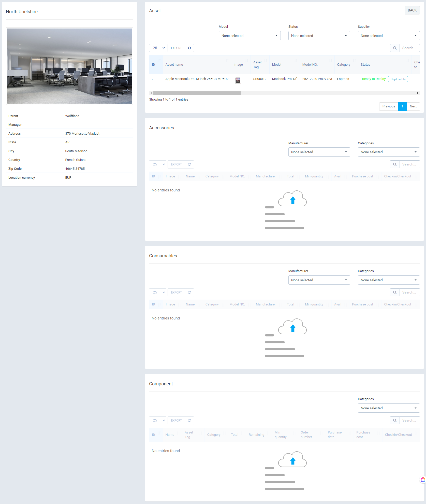
Task: Open Accessories Manufacturer filter dropdown
Action: 319,152
